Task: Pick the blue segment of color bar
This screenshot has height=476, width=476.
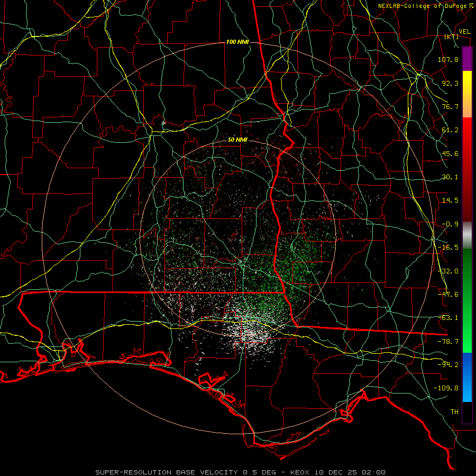Action: [x=467, y=377]
